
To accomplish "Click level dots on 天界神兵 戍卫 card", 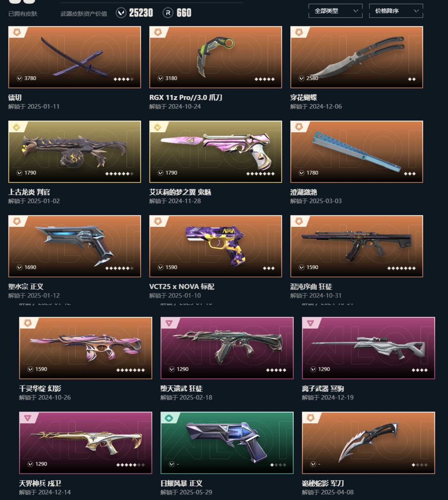I will click(131, 465).
